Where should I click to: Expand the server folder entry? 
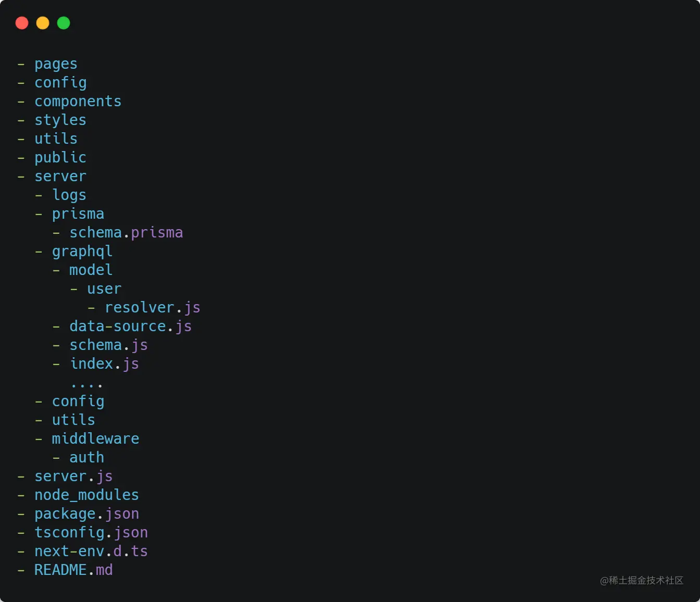tap(60, 176)
